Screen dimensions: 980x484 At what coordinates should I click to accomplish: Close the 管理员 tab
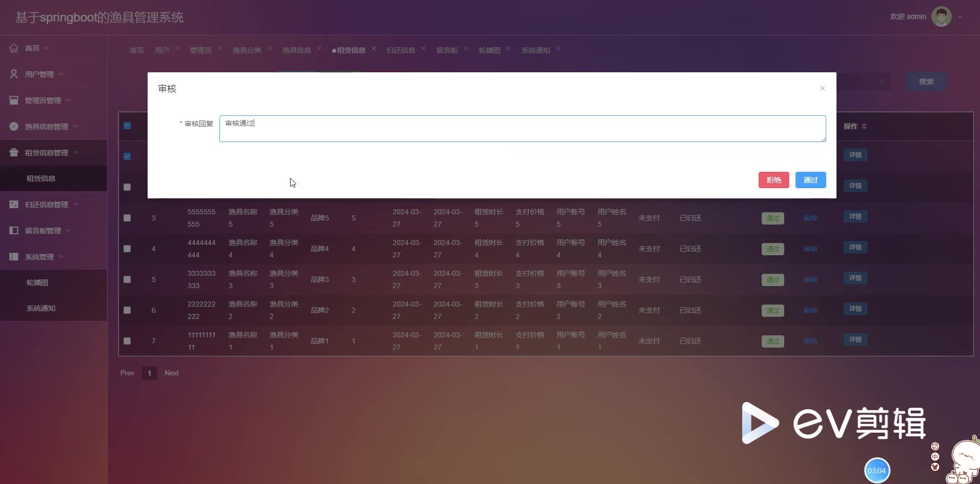tap(220, 48)
